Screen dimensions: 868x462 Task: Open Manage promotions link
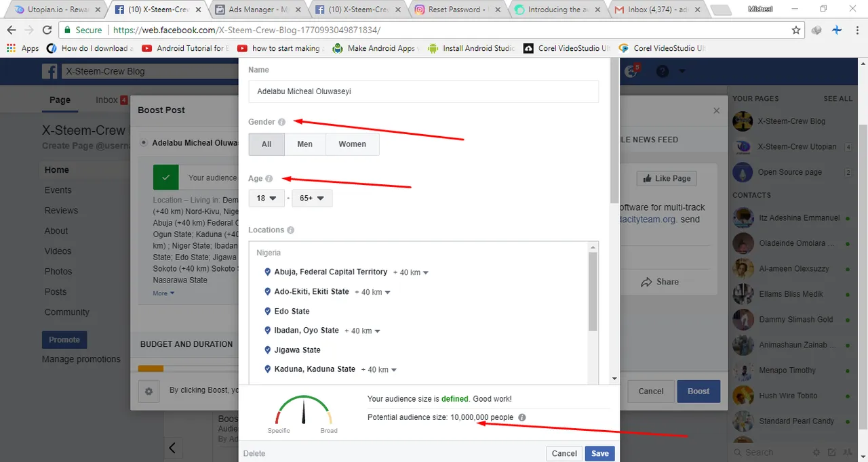click(81, 359)
